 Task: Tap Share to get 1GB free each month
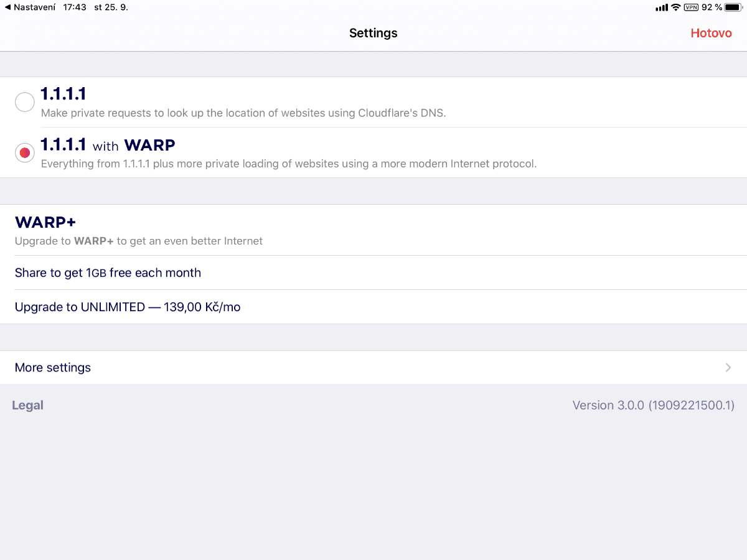click(x=108, y=273)
